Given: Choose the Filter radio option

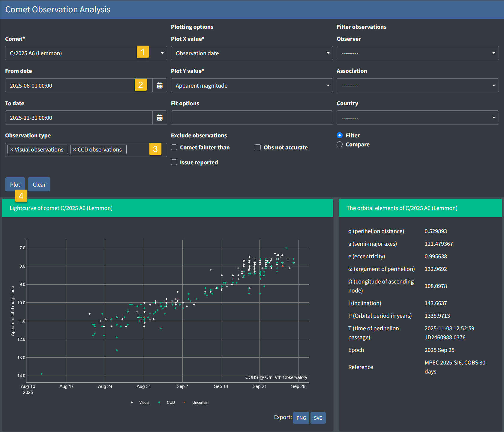Looking at the screenshot, I should (x=340, y=135).
